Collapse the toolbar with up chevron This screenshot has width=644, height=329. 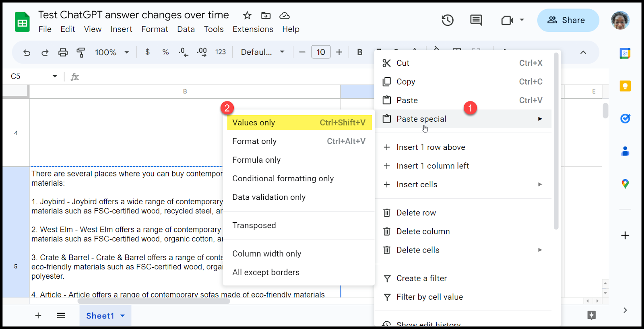583,52
